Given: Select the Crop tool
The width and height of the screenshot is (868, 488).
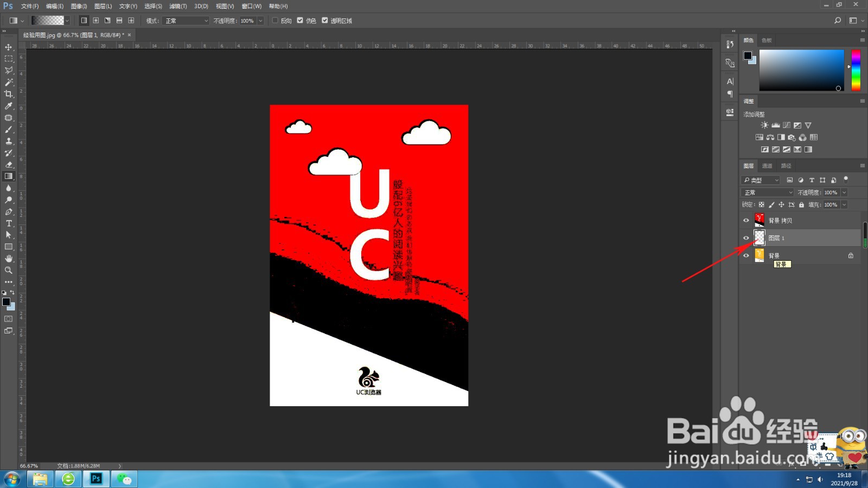Looking at the screenshot, I should pos(9,94).
